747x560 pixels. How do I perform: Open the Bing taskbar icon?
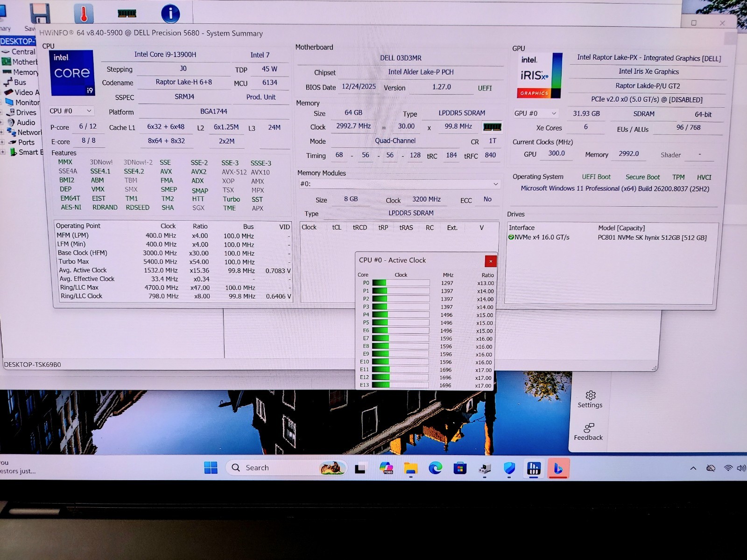click(558, 468)
